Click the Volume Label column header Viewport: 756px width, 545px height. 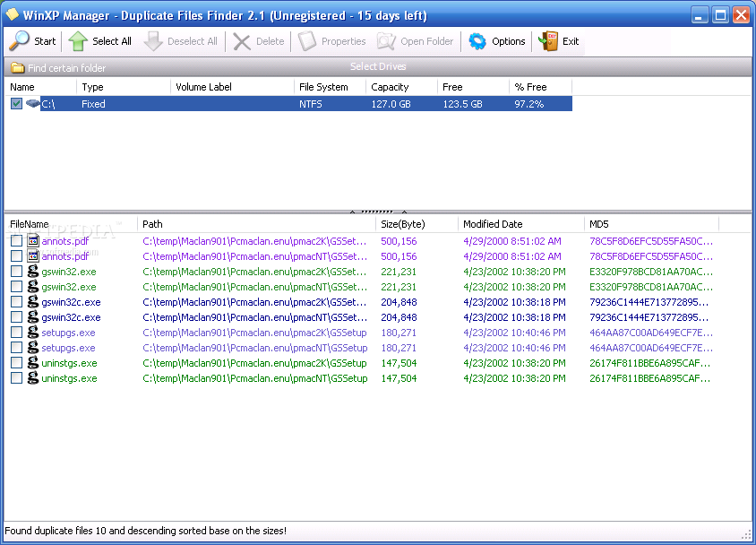coord(232,87)
